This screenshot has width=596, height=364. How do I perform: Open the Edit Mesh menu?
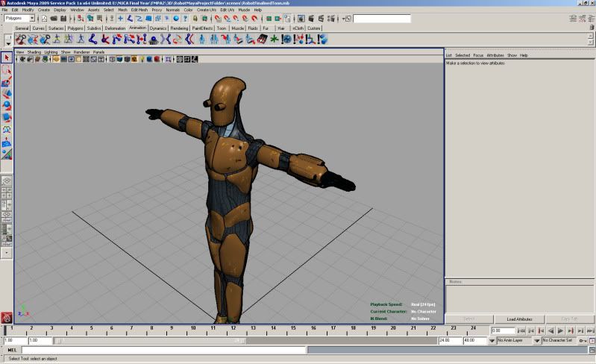(x=139, y=10)
